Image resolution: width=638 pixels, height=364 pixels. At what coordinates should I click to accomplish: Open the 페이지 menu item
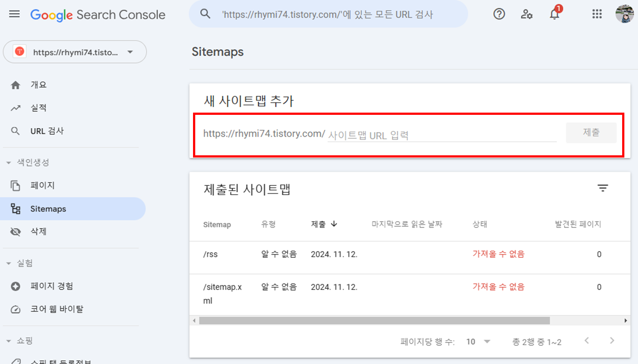pos(73,185)
